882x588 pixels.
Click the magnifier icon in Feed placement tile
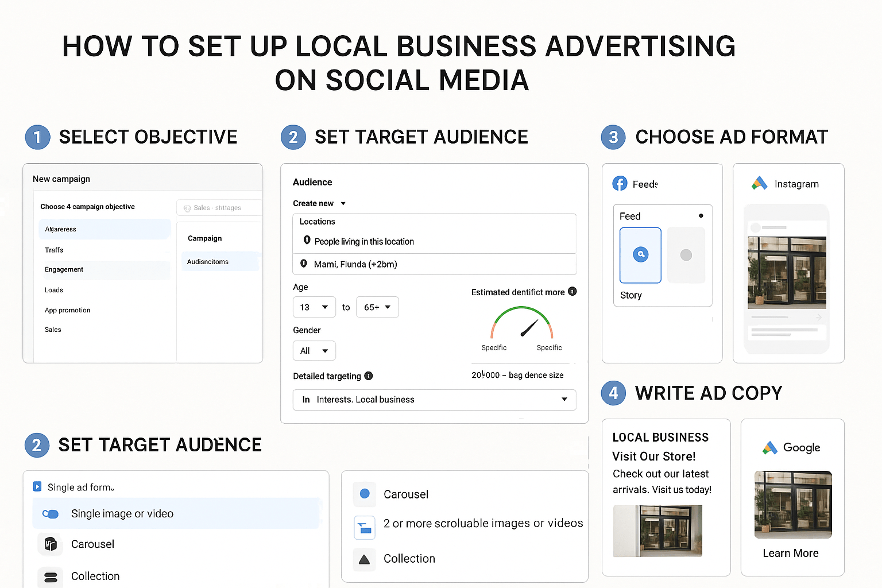pos(641,254)
